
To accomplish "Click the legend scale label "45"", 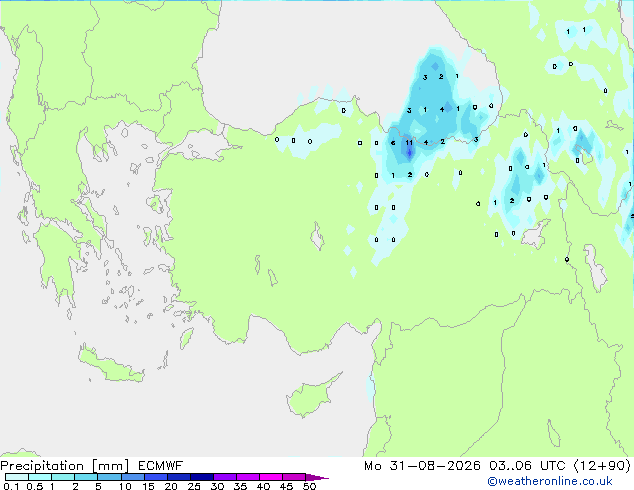I will click(x=286, y=486).
